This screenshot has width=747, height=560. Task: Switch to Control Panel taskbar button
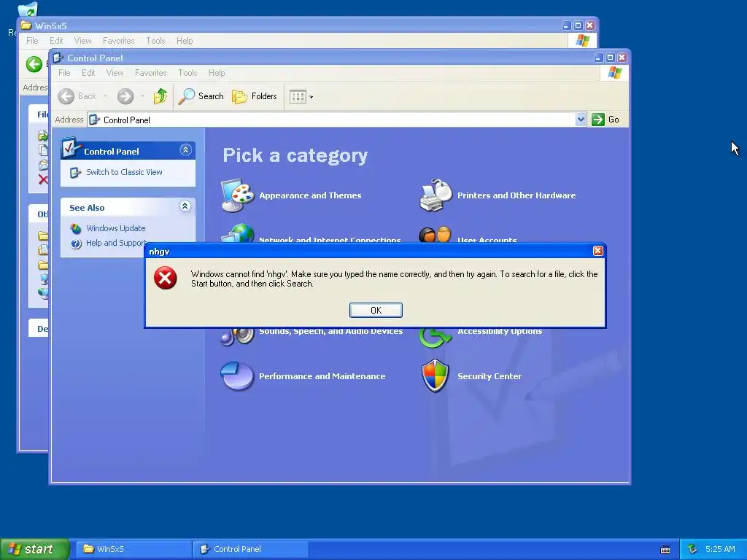click(x=251, y=549)
